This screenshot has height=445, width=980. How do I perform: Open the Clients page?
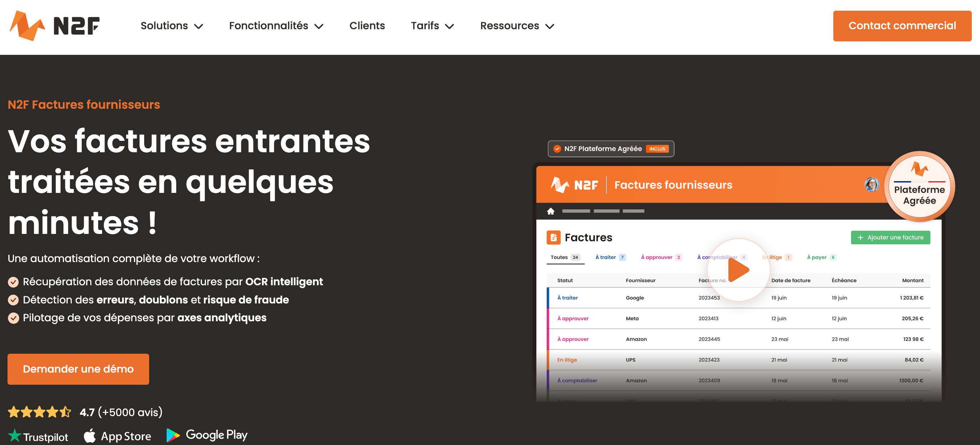tap(367, 26)
